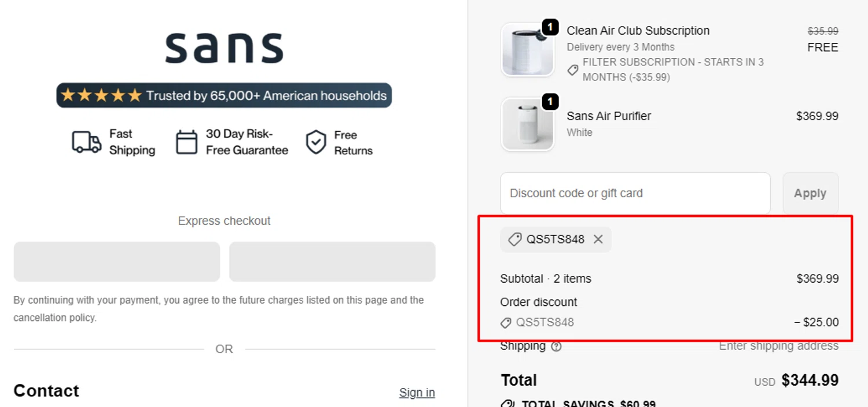
Task: Click the five-star trusted households banner
Action: 224,95
